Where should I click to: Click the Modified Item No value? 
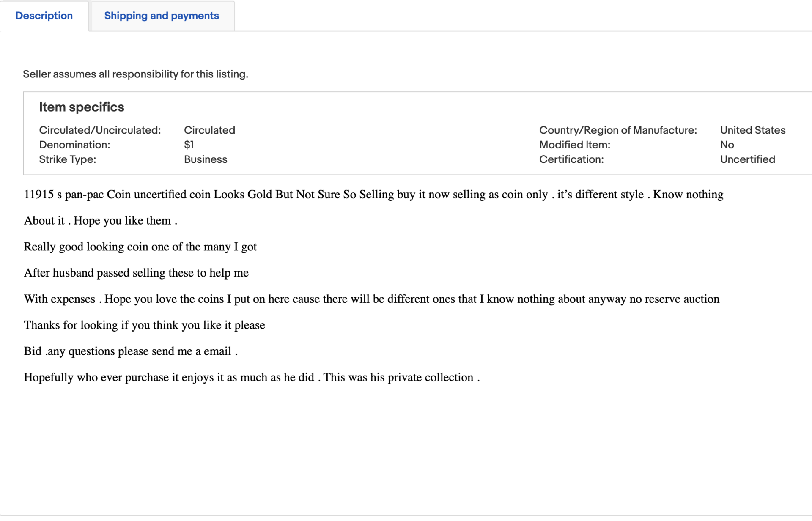727,145
